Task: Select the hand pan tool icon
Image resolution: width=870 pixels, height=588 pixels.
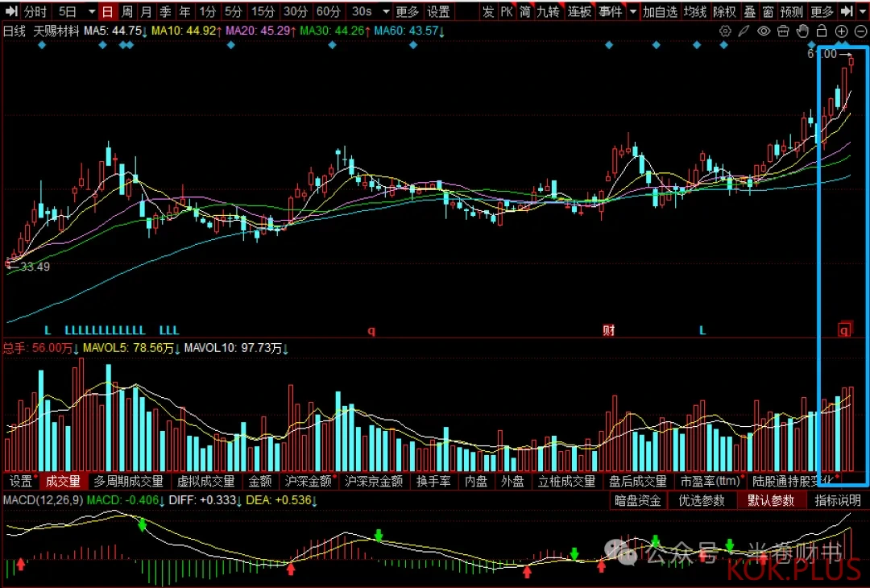Action: point(802,31)
